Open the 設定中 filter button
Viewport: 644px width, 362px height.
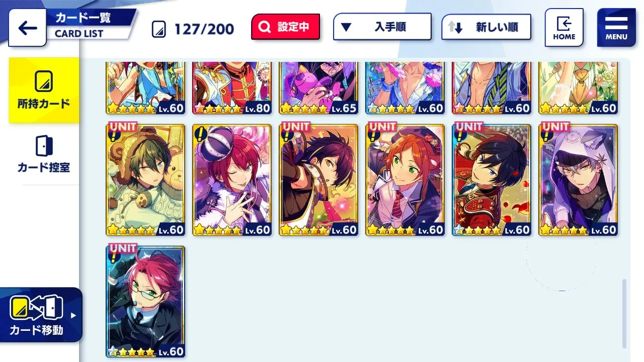coord(285,27)
